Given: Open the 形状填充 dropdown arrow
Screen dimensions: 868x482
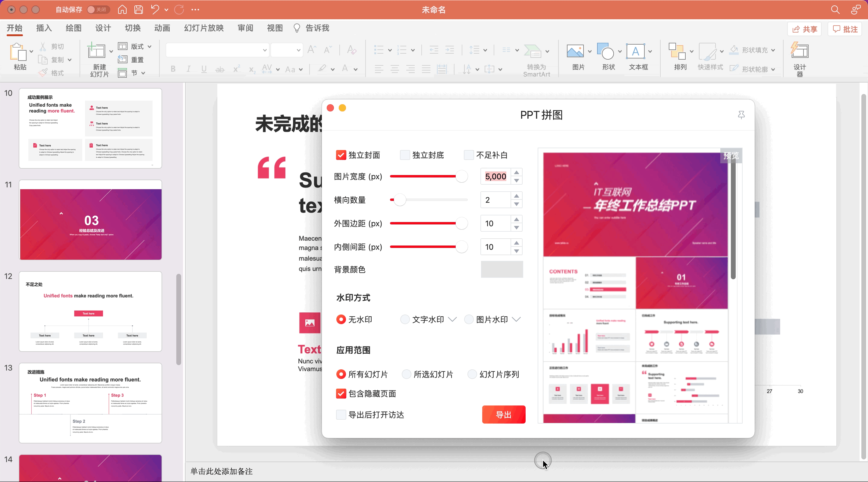Looking at the screenshot, I should tap(773, 50).
